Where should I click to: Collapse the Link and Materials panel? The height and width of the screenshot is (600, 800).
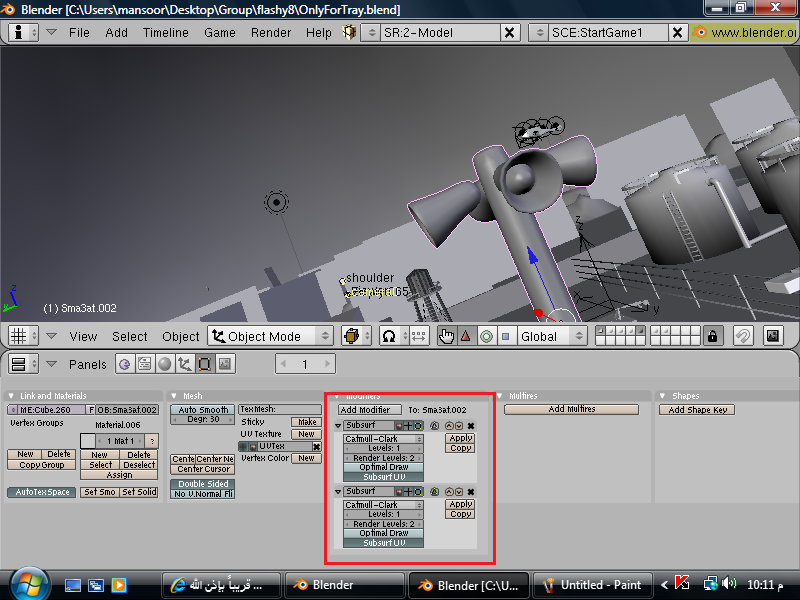click(11, 396)
